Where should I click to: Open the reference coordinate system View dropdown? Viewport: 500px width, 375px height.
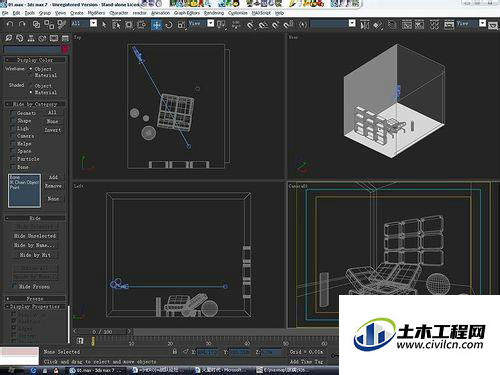[211, 23]
